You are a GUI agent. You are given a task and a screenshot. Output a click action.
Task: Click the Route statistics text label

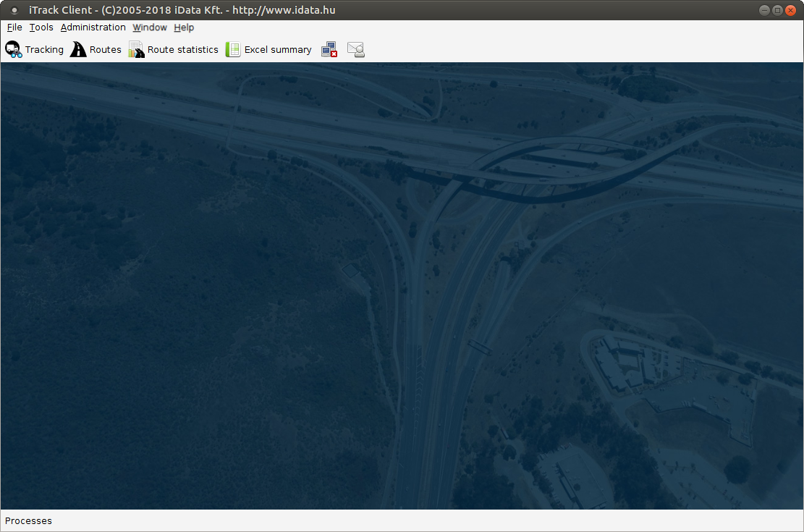click(x=183, y=50)
